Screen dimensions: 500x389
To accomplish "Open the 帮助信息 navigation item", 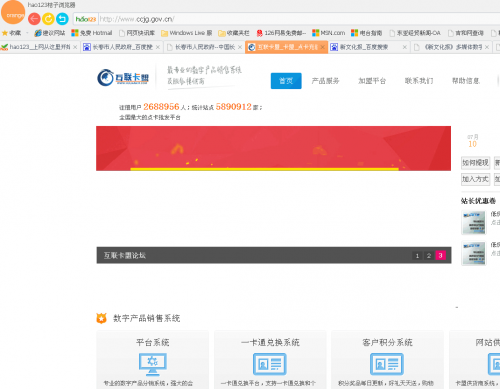I will pyautogui.click(x=466, y=81).
